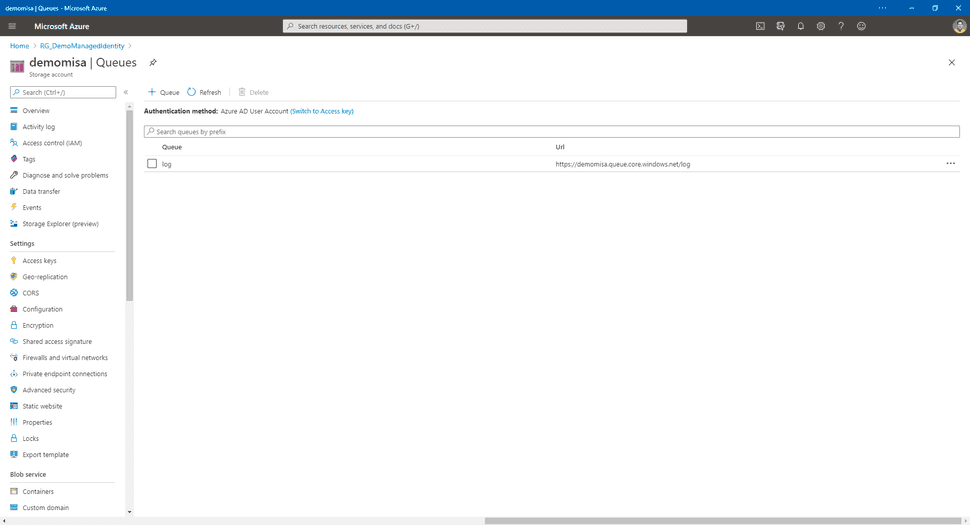Click the bottom horizontal scrollbar thumb
This screenshot has width=970, height=525.
coord(723,521)
